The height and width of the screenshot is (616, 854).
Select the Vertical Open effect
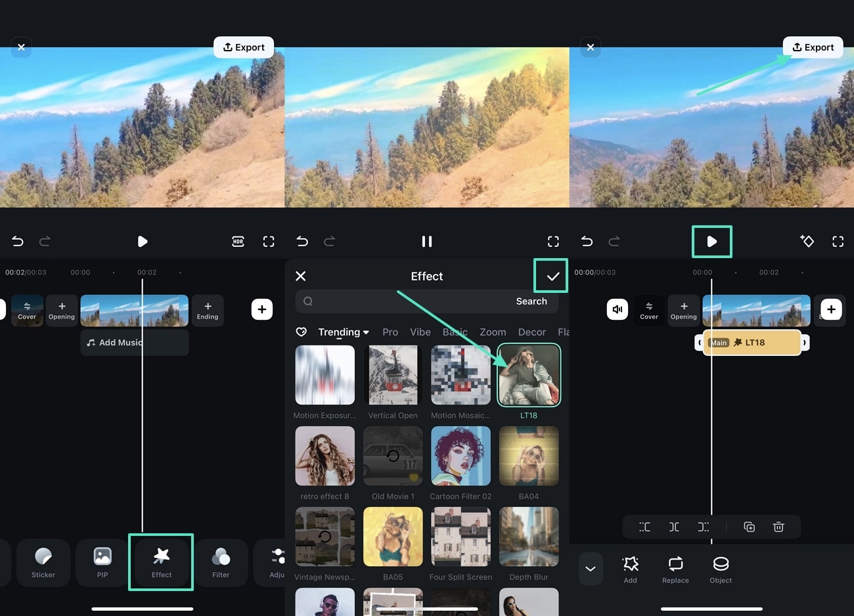(x=393, y=375)
